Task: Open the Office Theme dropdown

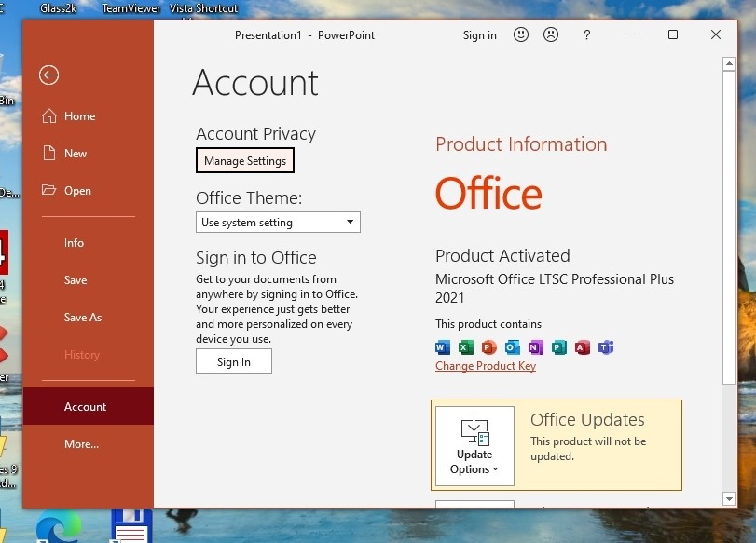Action: point(278,222)
